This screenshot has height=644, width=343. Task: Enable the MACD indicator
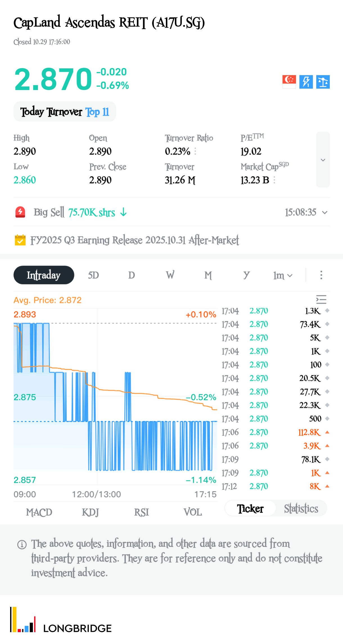point(39,512)
